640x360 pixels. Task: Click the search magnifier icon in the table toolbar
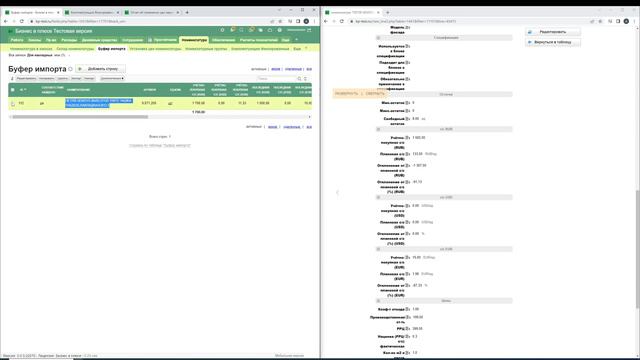(299, 78)
